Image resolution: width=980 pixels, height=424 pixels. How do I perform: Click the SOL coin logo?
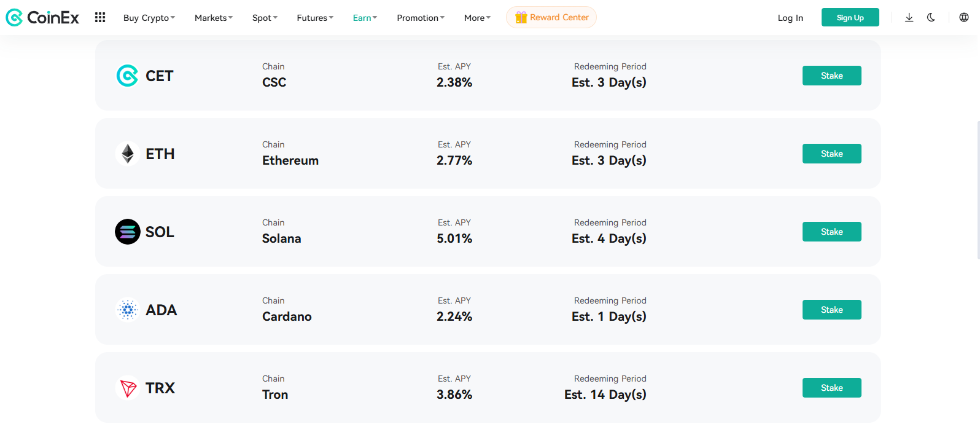(128, 232)
